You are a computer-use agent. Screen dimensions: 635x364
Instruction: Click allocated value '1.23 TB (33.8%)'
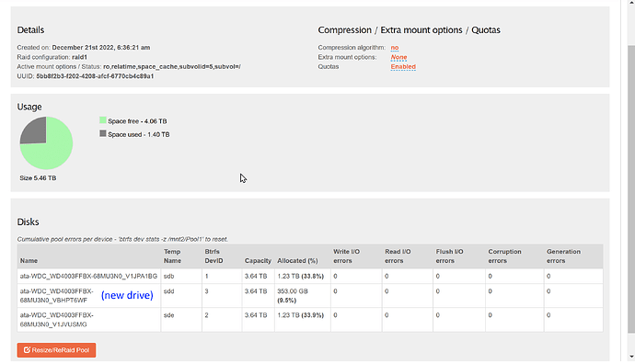(x=301, y=277)
